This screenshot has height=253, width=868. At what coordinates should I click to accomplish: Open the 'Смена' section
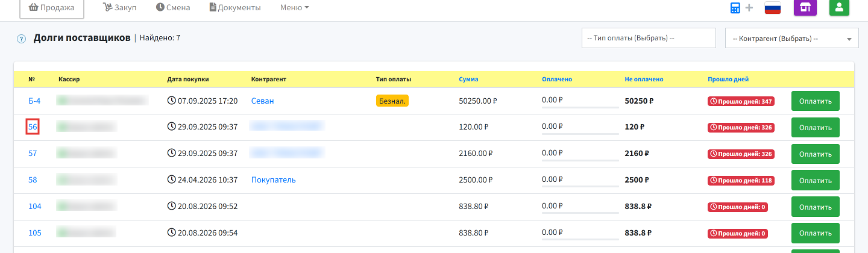coord(173,8)
